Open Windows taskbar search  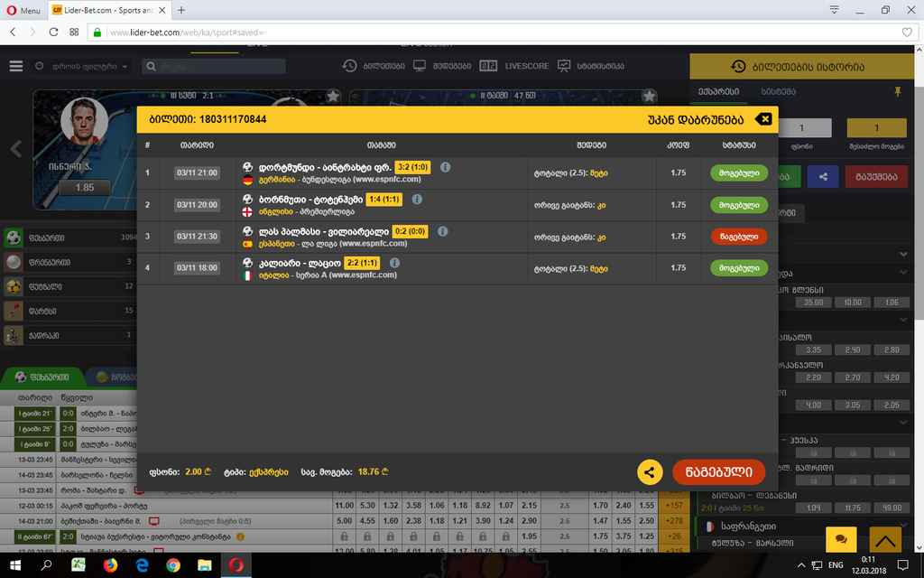pyautogui.click(x=47, y=565)
